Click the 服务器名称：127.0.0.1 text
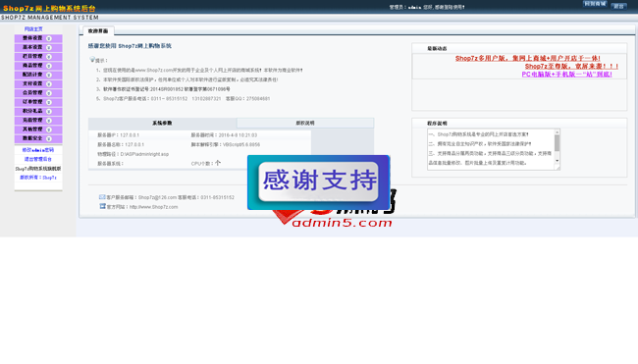Viewport: 638px width, 364px height. tap(121, 144)
